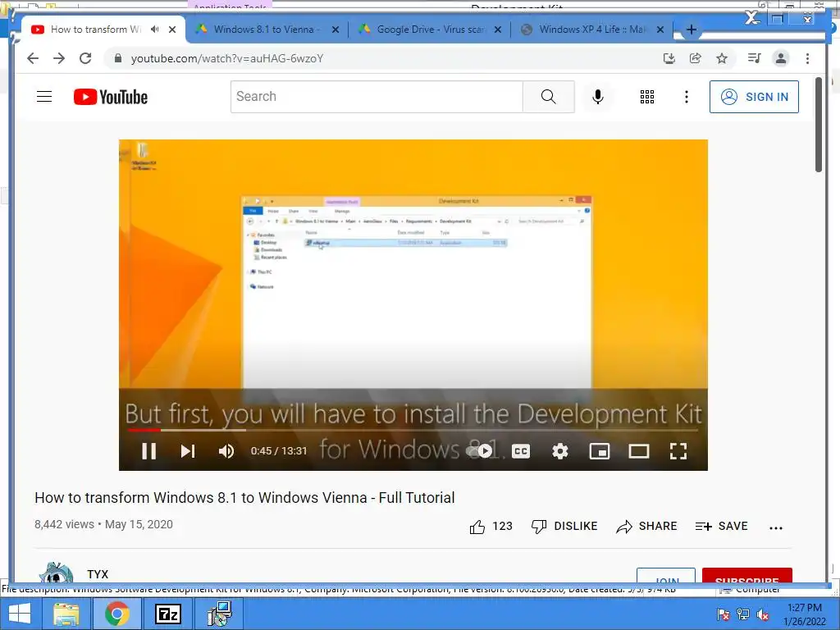Open the muted volume tray icon
Image resolution: width=840 pixels, height=630 pixels.
762,614
